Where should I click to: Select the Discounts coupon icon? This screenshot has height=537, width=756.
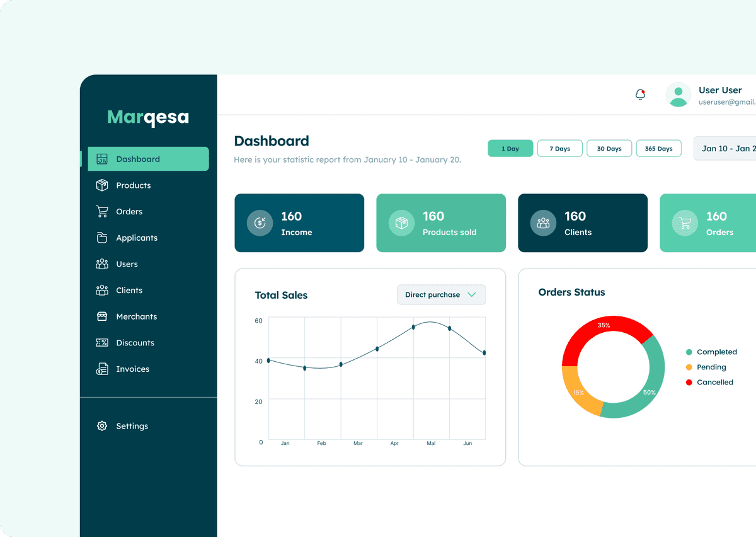(x=102, y=343)
